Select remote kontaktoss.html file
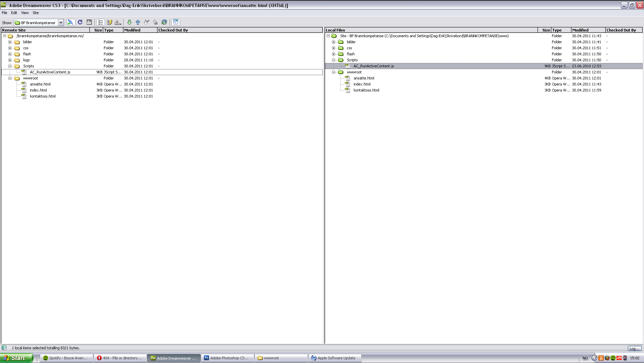Image resolution: width=644 pixels, height=363 pixels. (x=162, y=96)
